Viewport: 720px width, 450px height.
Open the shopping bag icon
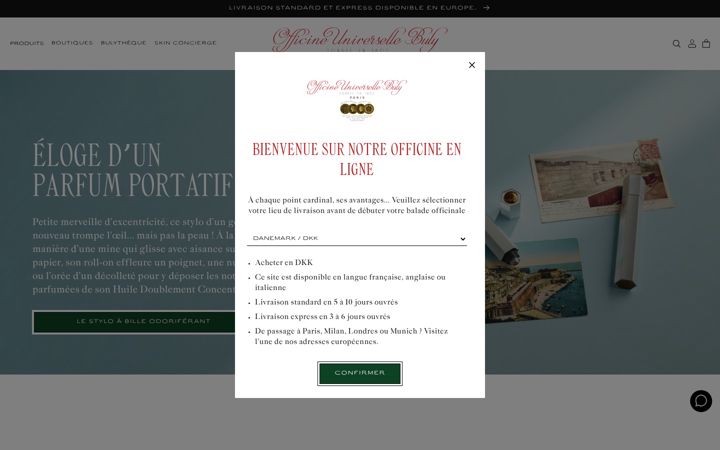[x=706, y=44]
